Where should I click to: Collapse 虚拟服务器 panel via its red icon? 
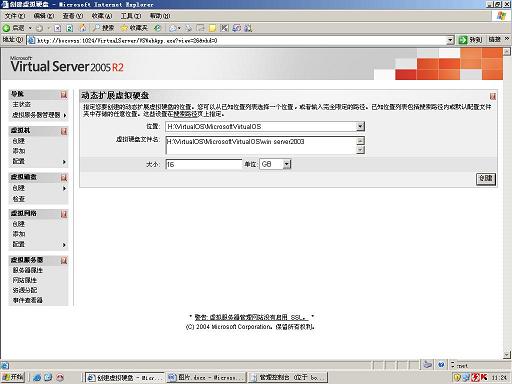(x=64, y=260)
